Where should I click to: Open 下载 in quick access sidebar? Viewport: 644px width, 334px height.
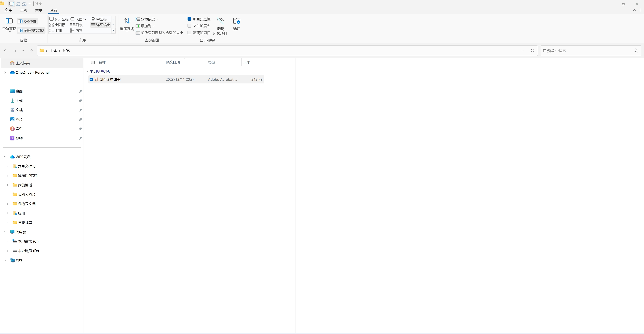(19, 101)
